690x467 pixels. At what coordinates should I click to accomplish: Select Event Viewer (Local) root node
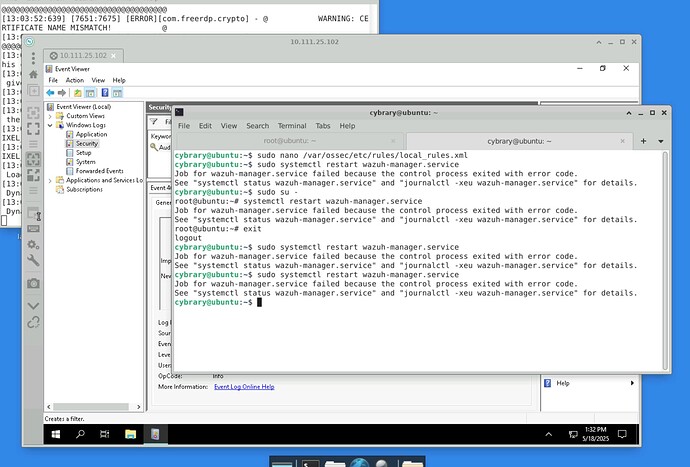coord(83,107)
